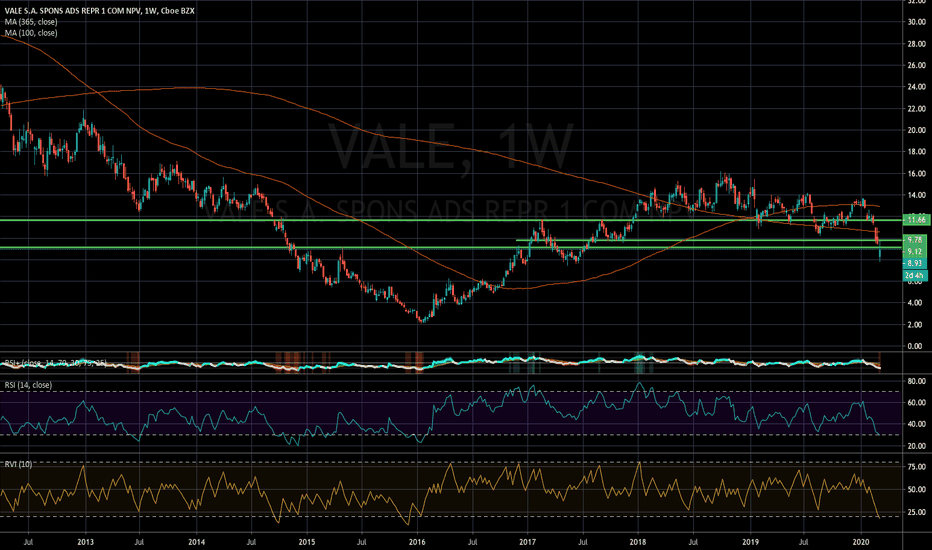This screenshot has width=932, height=550.
Task: Click 22.00 on the price axis
Action: click(917, 109)
